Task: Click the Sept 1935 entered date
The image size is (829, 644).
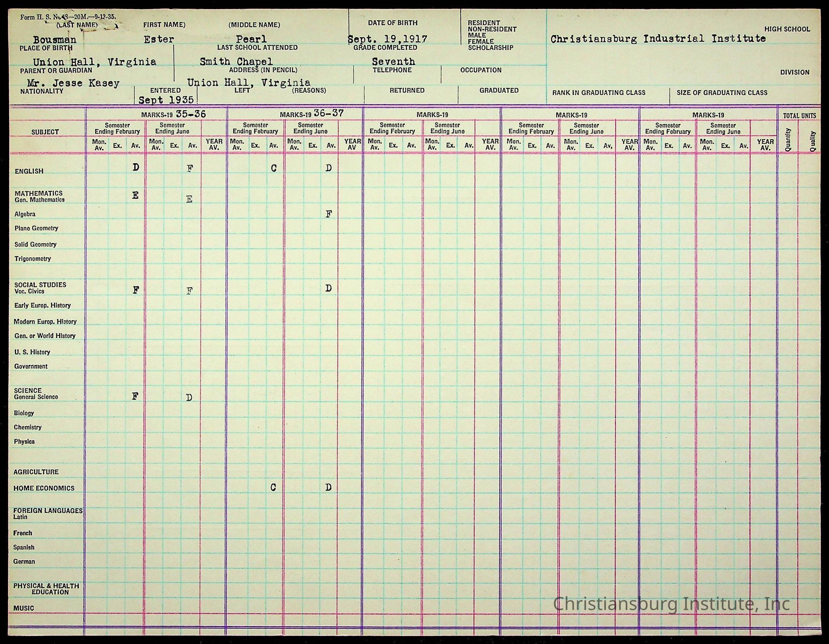Action: point(166,100)
